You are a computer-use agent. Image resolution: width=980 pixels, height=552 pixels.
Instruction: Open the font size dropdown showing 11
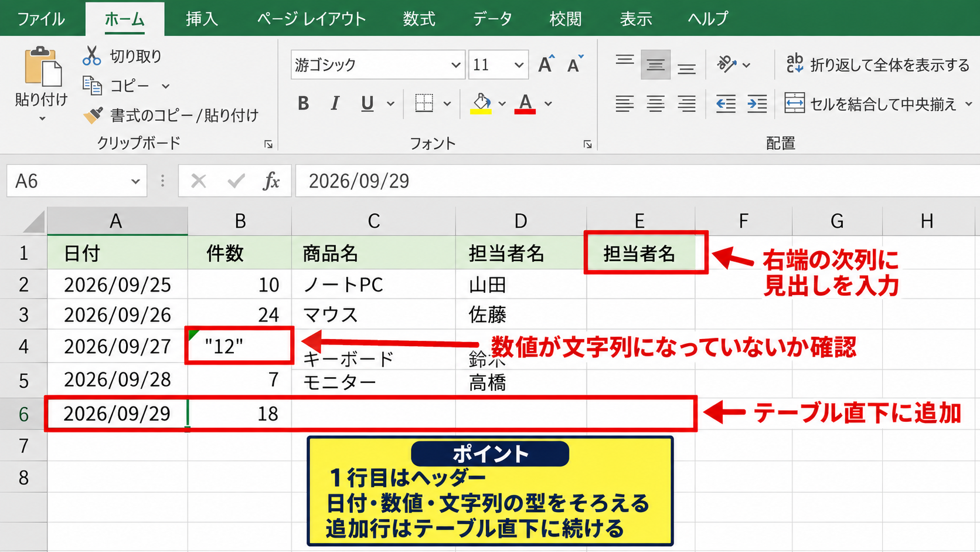(519, 65)
